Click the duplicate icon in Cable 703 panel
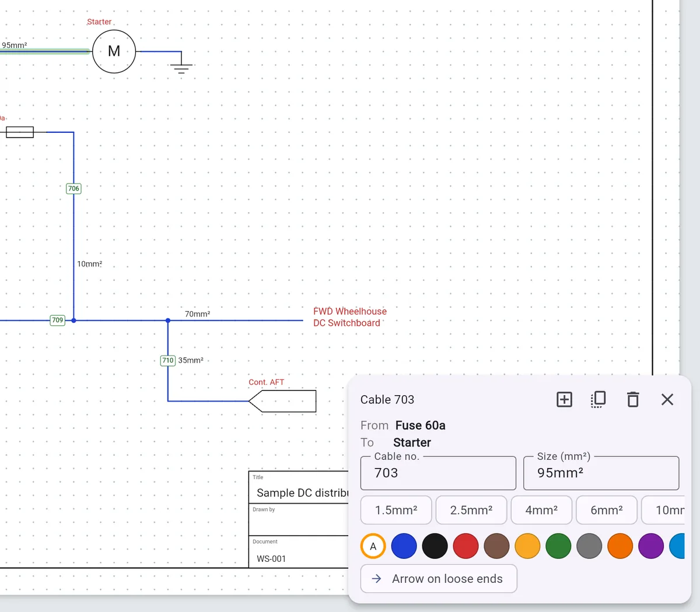Screen dimensions: 700x612 (598, 399)
